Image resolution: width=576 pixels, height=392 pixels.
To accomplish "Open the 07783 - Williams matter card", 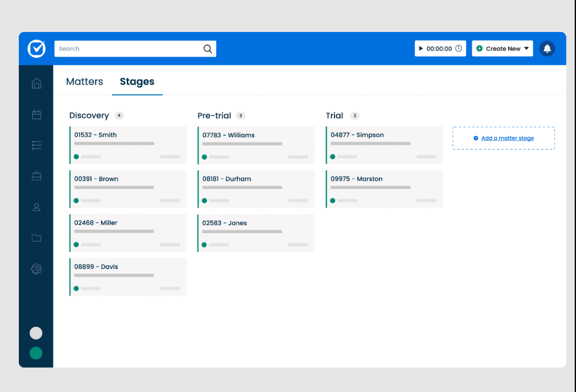I will (x=256, y=145).
